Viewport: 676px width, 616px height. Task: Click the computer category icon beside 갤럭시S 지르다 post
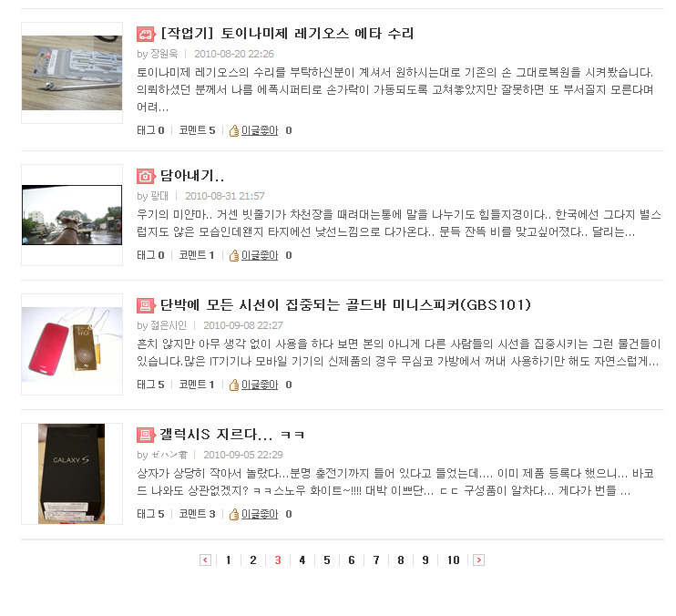(x=146, y=435)
